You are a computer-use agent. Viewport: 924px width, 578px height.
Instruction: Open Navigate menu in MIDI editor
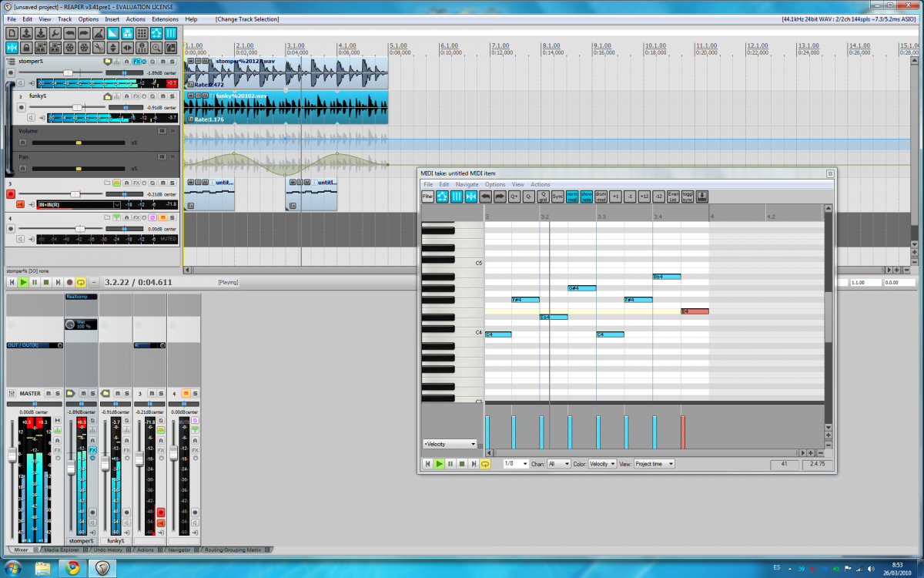point(467,185)
